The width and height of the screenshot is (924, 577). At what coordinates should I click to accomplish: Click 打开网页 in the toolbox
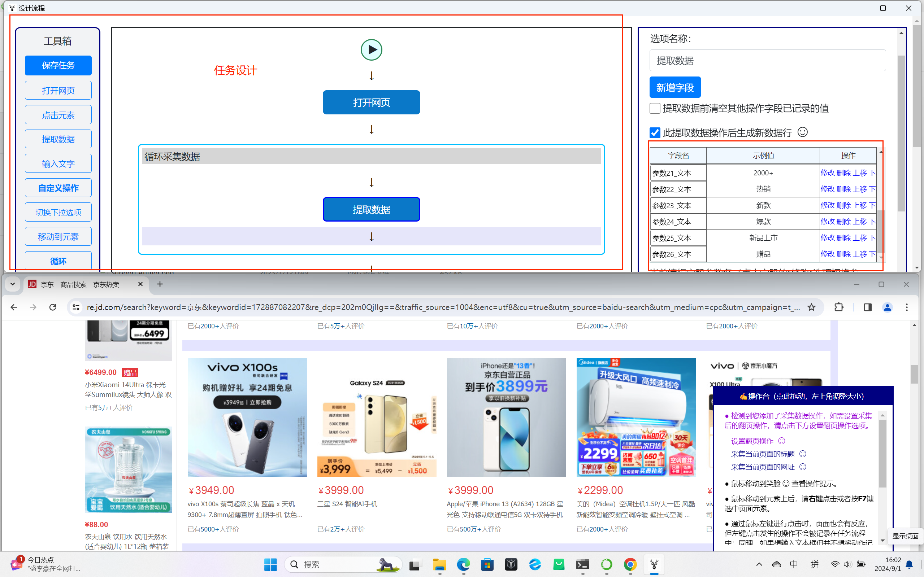coord(58,91)
